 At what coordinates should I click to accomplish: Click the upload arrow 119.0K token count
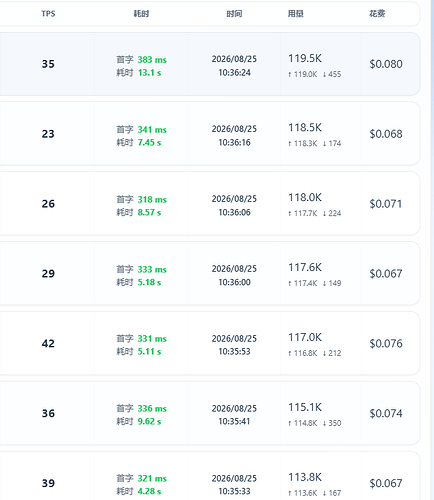point(303,74)
